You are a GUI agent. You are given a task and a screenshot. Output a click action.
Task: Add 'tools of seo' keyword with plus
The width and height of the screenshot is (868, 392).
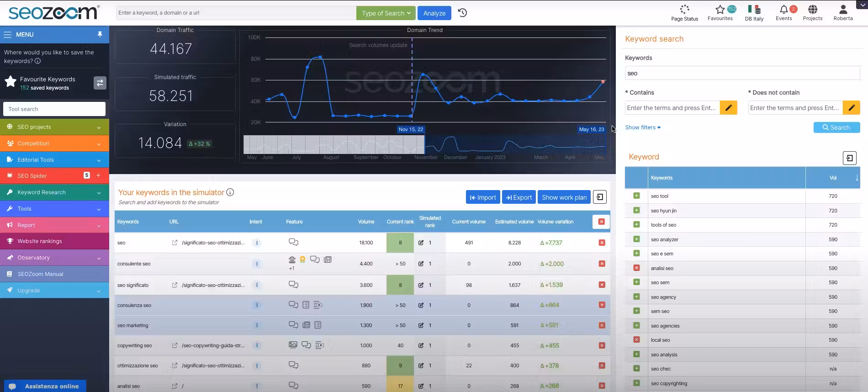[636, 224]
